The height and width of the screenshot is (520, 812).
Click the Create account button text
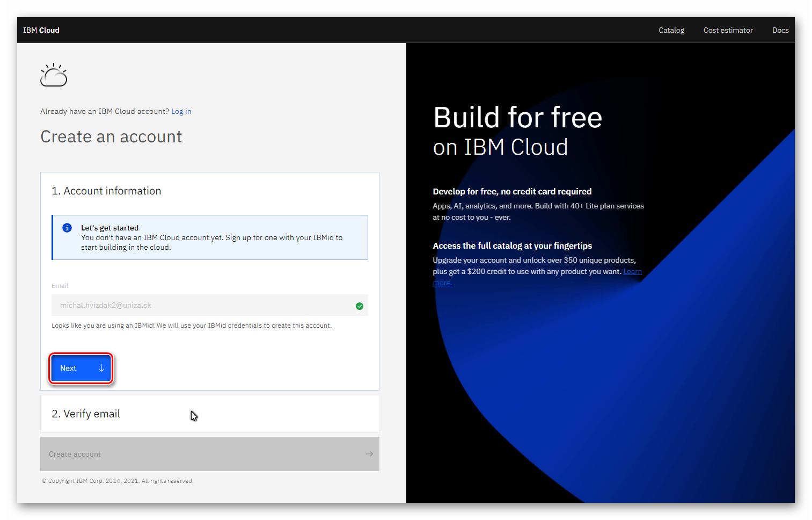pyautogui.click(x=75, y=454)
